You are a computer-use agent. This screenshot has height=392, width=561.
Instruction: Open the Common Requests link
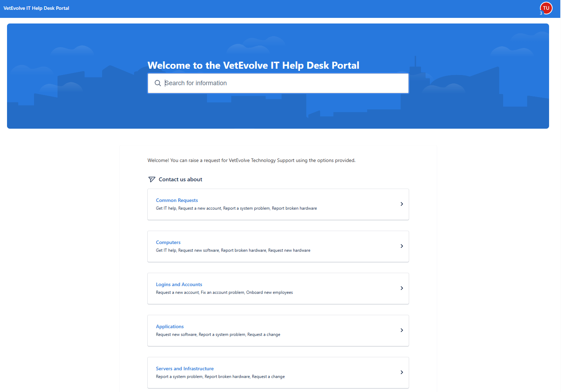point(177,200)
